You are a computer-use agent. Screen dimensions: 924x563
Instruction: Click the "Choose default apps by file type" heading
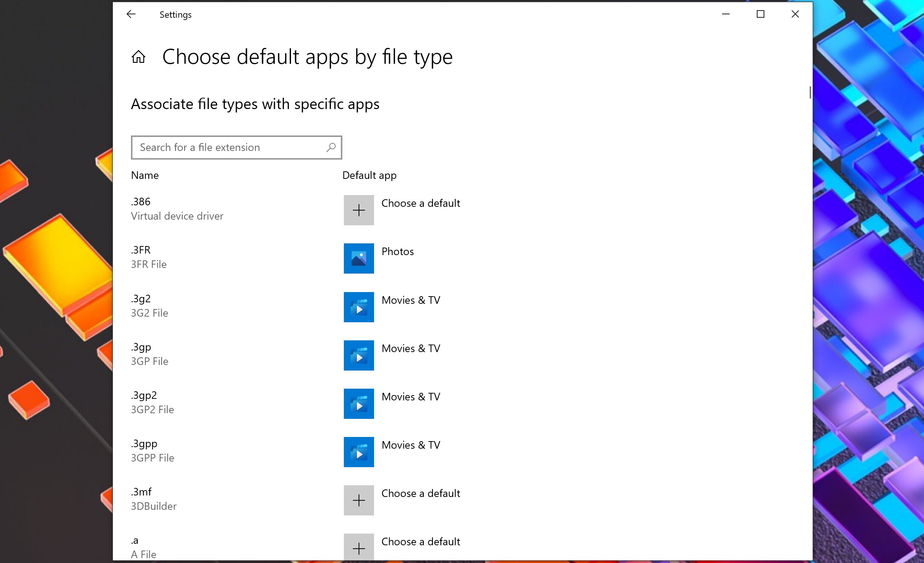pyautogui.click(x=307, y=57)
